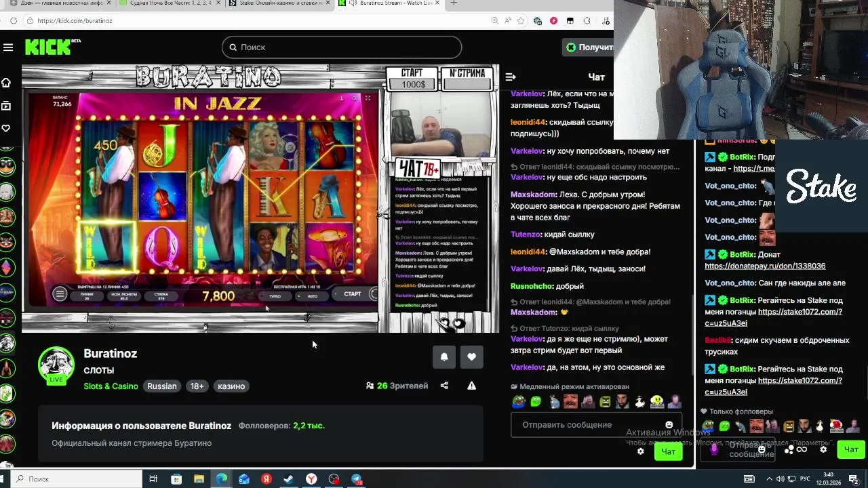Open Buratinoz channel avatar
The width and height of the screenshot is (868, 488).
click(56, 365)
